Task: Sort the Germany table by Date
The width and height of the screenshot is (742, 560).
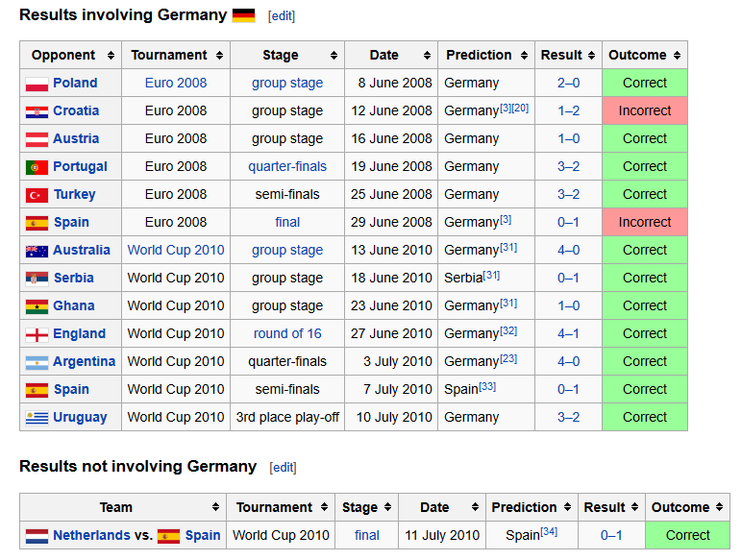Action: (425, 56)
